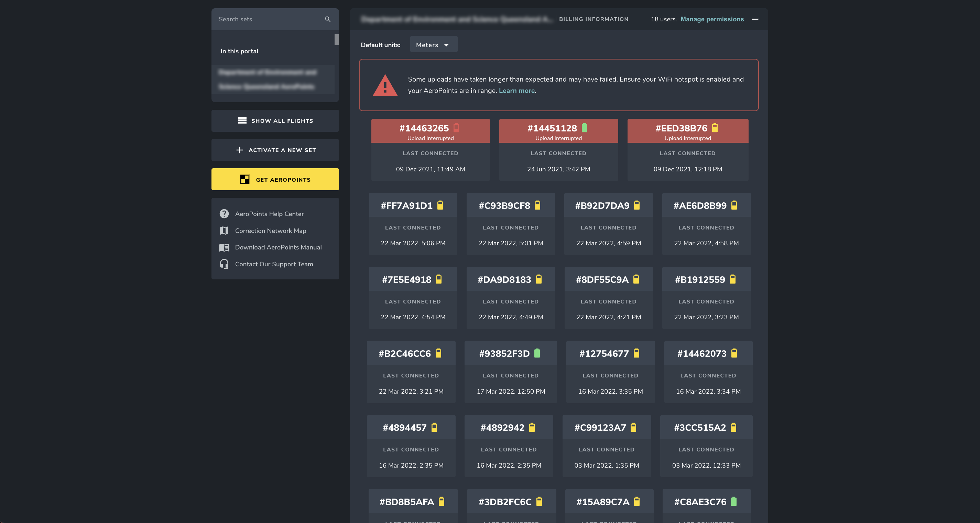Click the battery icon on #DA9D8183

coord(539,279)
